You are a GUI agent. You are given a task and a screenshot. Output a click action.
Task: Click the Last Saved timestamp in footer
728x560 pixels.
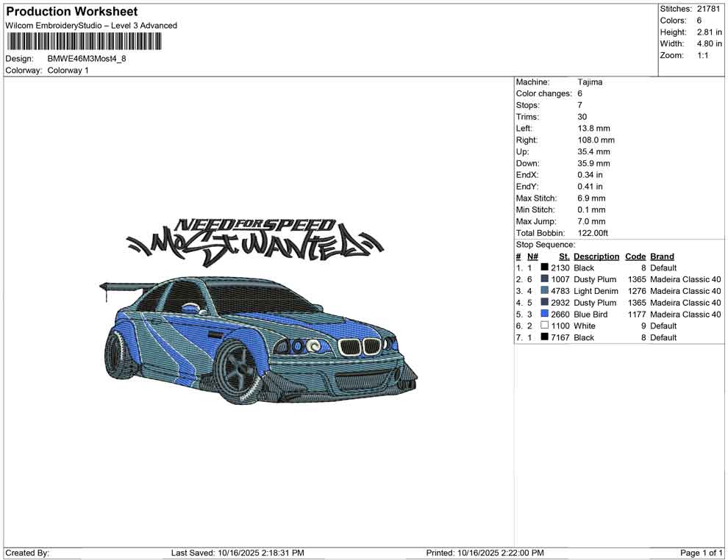click(x=238, y=553)
